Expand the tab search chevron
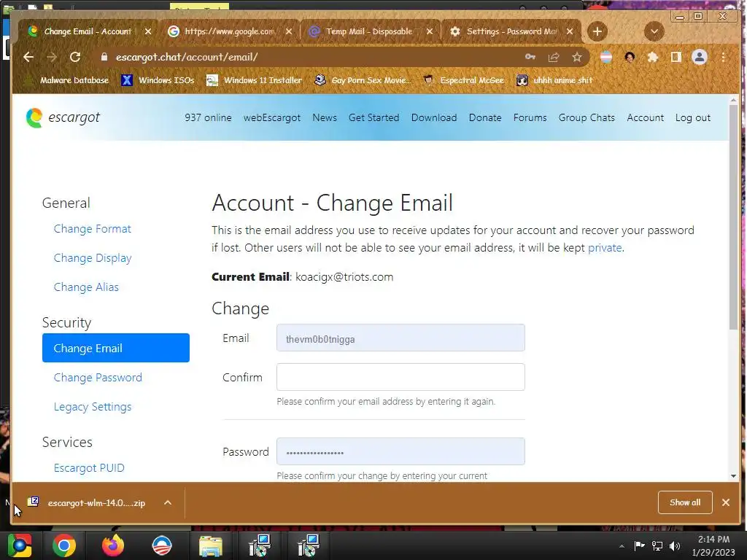 [x=654, y=31]
